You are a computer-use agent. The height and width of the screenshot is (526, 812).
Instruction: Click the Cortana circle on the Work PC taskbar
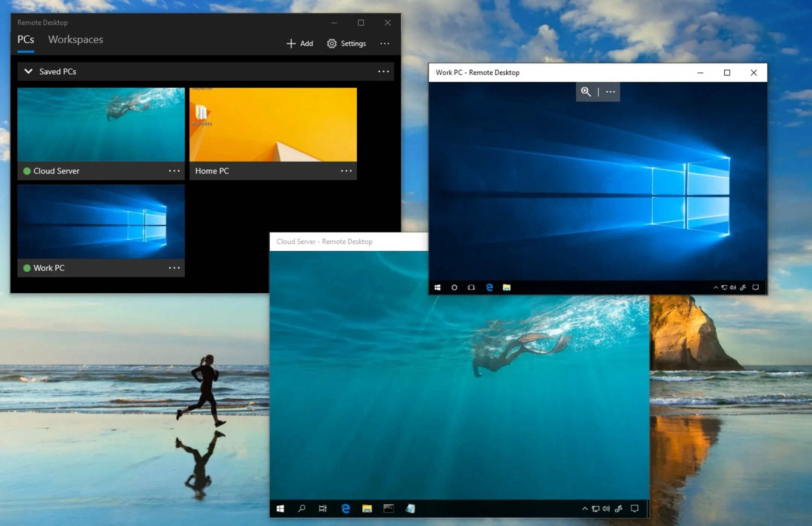coord(454,287)
